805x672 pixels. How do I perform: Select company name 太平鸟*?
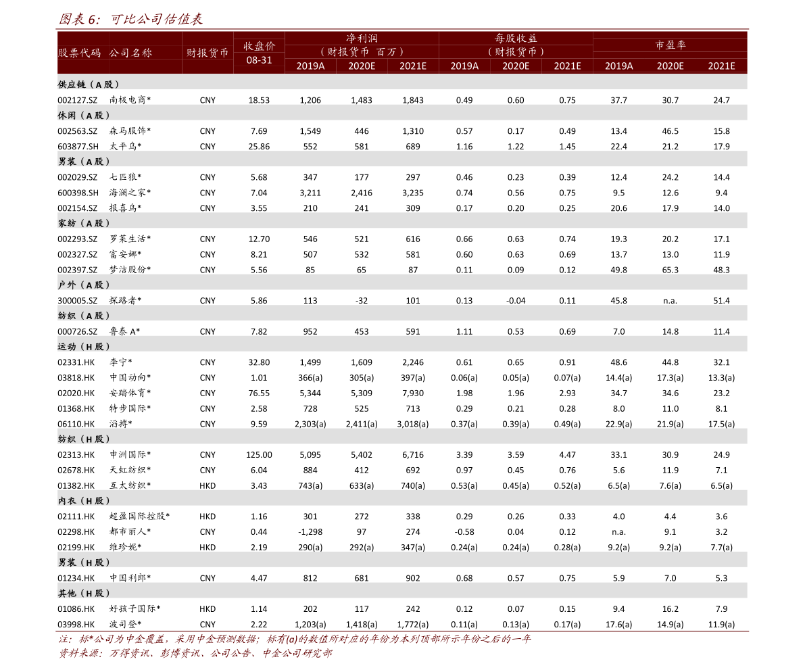coord(125,146)
